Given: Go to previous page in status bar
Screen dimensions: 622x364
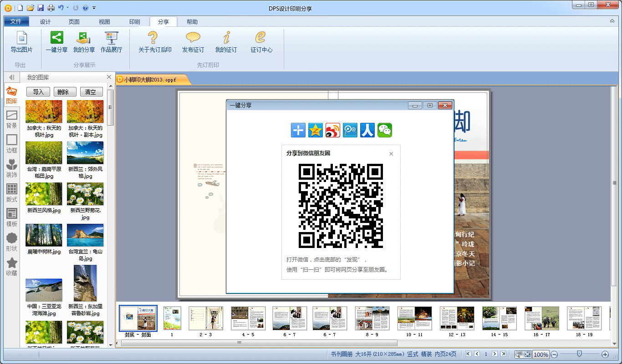Looking at the screenshot, I should tap(477, 354).
